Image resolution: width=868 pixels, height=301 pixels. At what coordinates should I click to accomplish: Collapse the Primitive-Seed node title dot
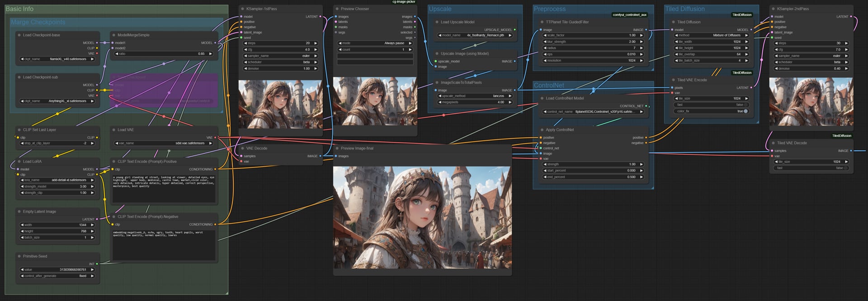coord(19,256)
